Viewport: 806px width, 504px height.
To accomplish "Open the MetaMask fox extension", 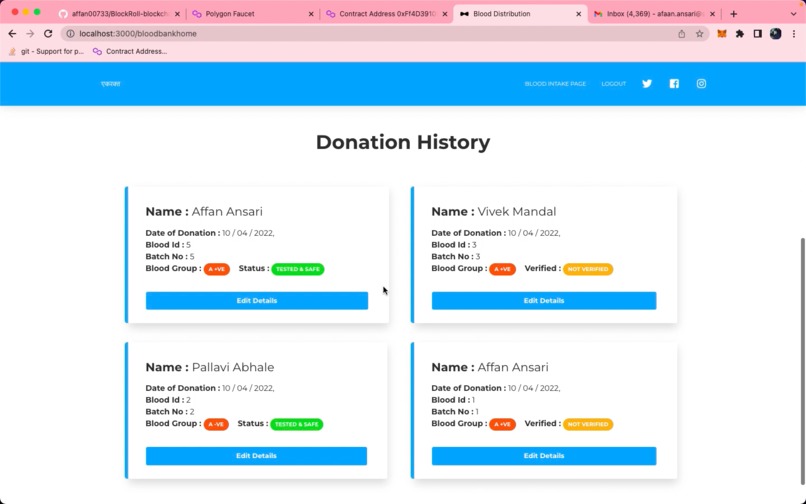I will click(x=722, y=34).
